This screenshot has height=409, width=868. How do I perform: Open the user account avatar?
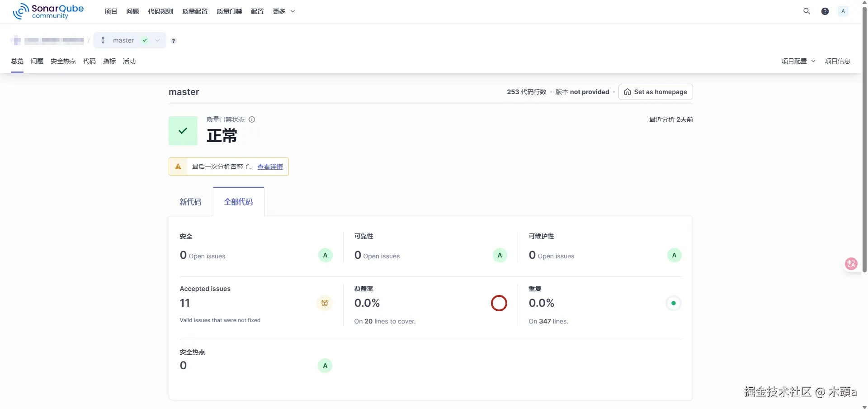click(843, 11)
